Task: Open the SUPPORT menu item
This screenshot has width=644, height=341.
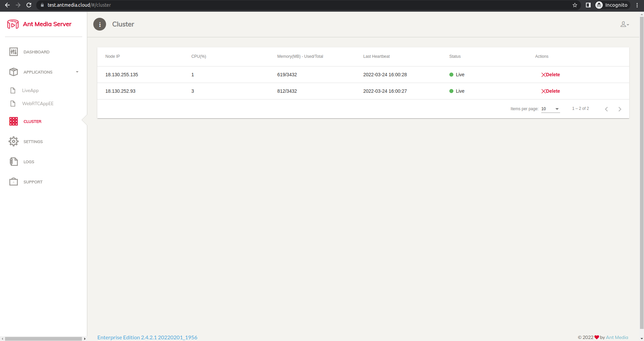Action: click(x=33, y=182)
